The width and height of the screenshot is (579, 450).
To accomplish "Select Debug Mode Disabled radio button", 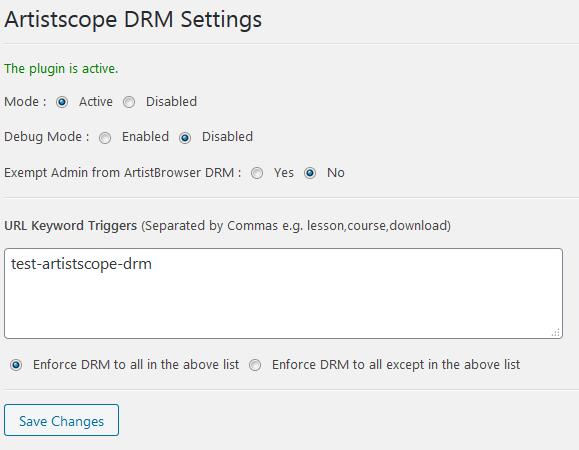I will tap(185, 138).
